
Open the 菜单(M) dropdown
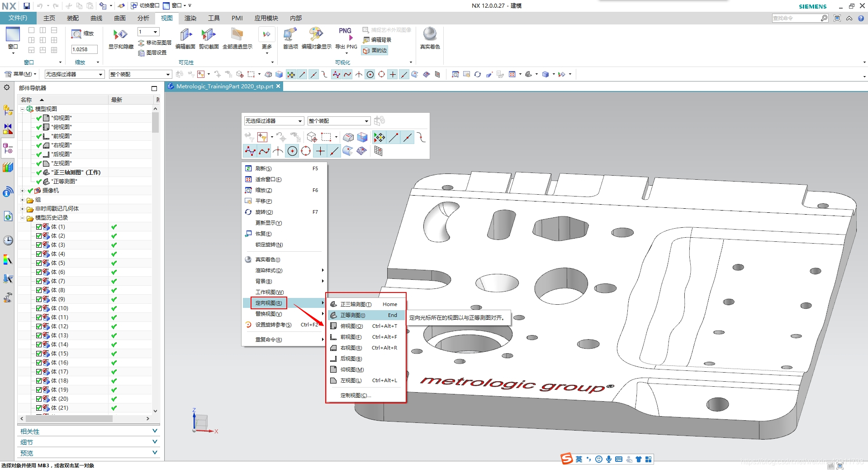tap(20, 74)
